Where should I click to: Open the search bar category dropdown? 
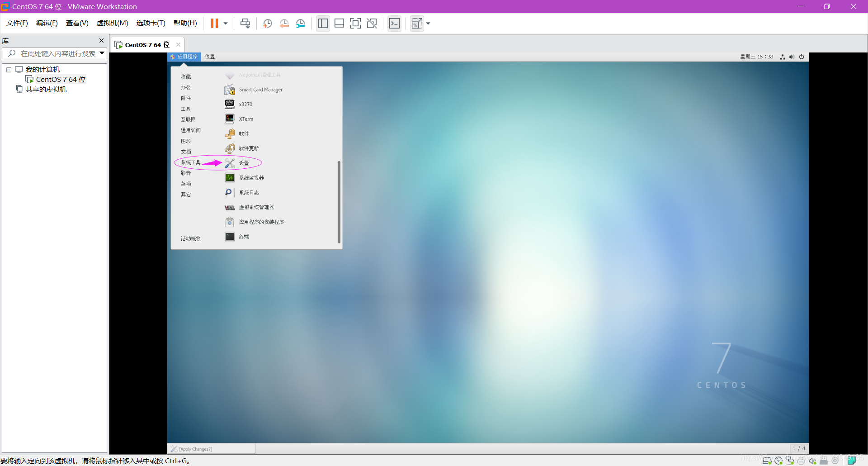point(103,53)
